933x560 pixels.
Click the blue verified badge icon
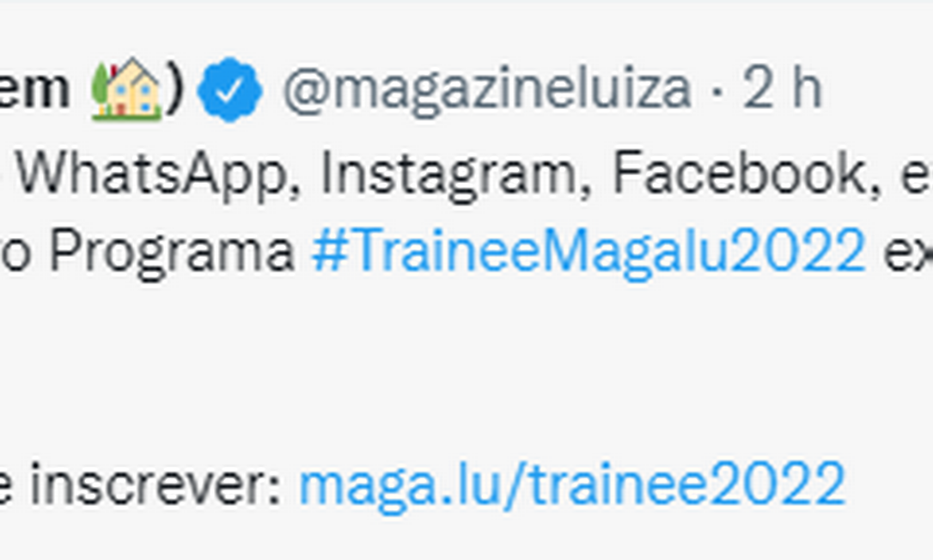[229, 88]
